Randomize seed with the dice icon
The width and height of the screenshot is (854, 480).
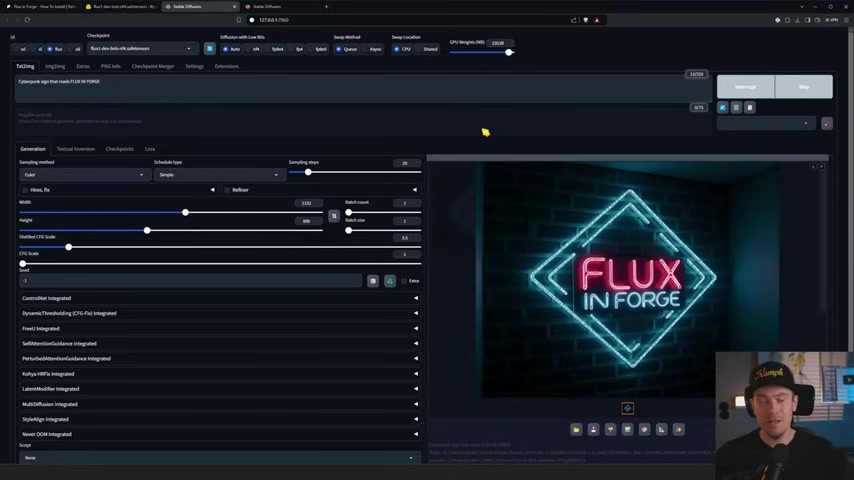click(x=373, y=281)
